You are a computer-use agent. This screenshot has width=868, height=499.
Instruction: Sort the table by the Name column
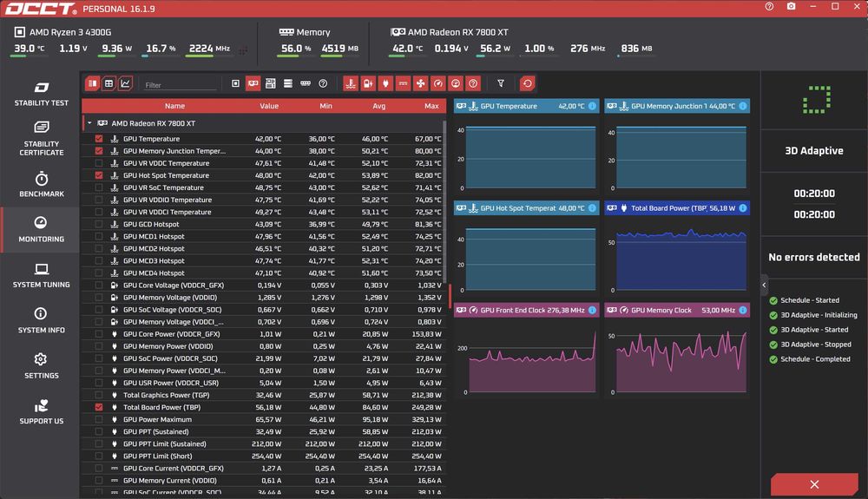tap(174, 106)
